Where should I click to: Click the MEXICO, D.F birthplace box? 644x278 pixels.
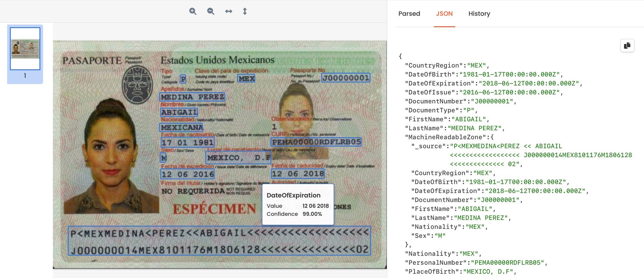[x=238, y=158]
